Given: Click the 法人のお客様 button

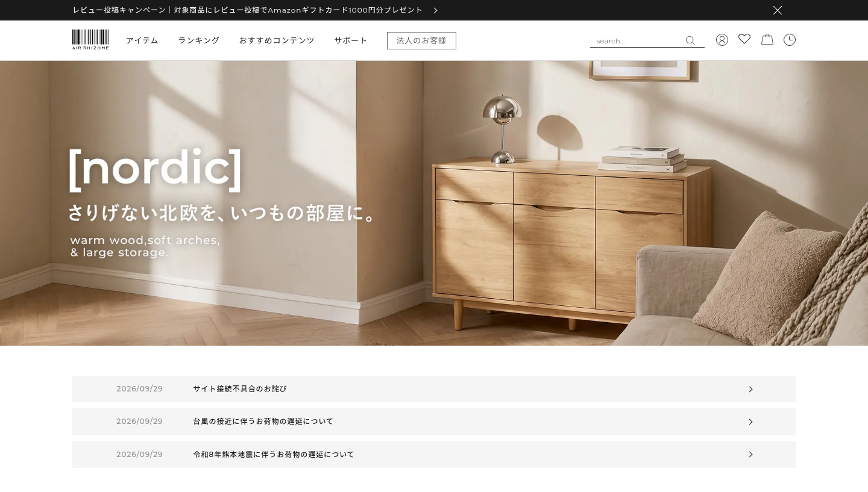Looking at the screenshot, I should coord(421,40).
